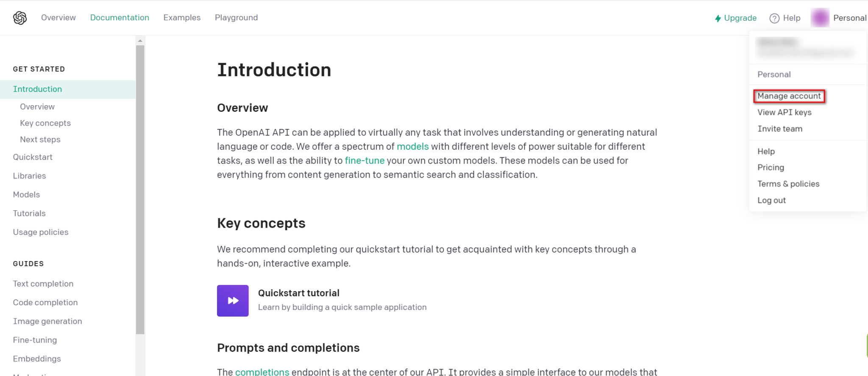This screenshot has width=868, height=376.
Task: Expand the Quickstart sidebar item
Action: (x=33, y=157)
